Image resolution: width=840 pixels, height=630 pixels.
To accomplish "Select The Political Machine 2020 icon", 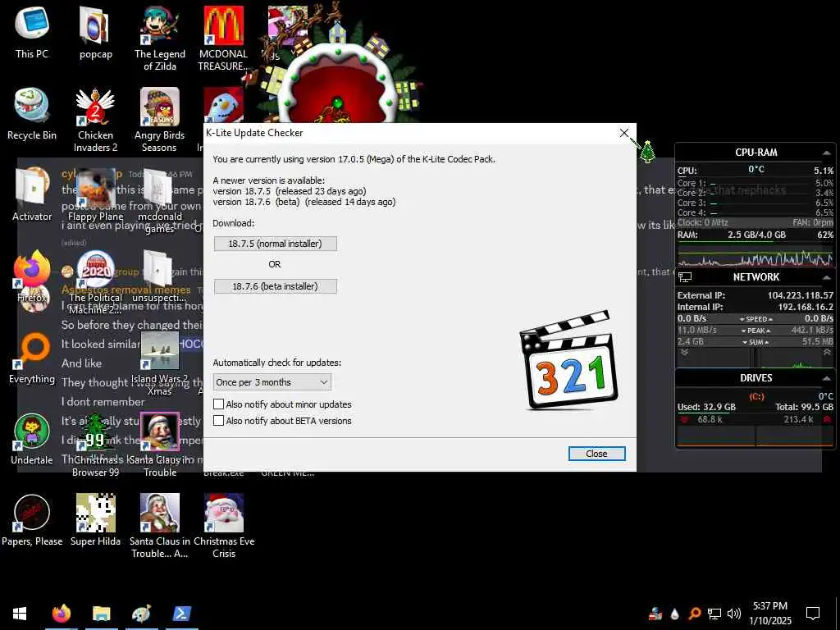I will pyautogui.click(x=95, y=282).
